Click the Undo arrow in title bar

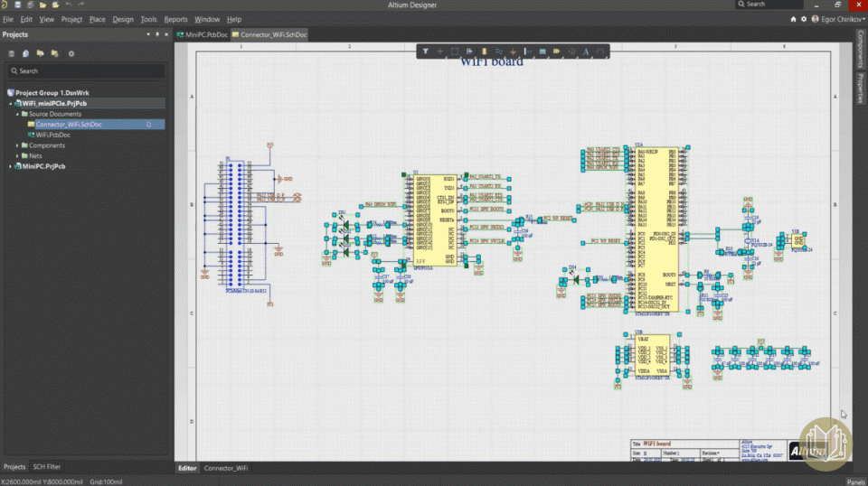coord(69,5)
